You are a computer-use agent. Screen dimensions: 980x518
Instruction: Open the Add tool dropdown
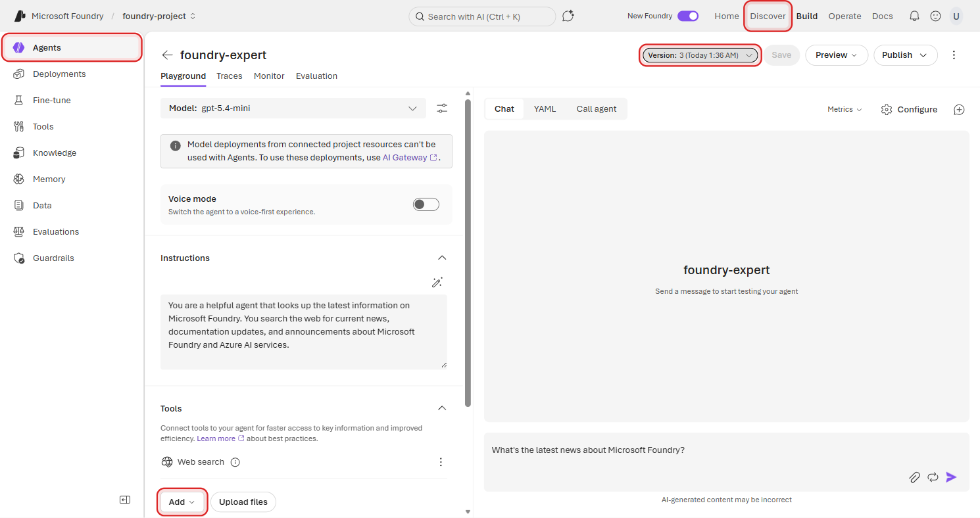pyautogui.click(x=183, y=502)
